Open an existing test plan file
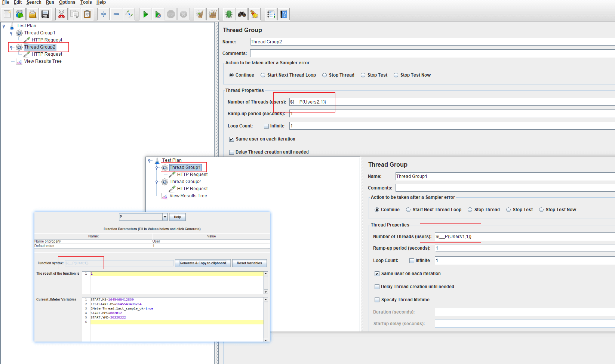 pyautogui.click(x=33, y=15)
